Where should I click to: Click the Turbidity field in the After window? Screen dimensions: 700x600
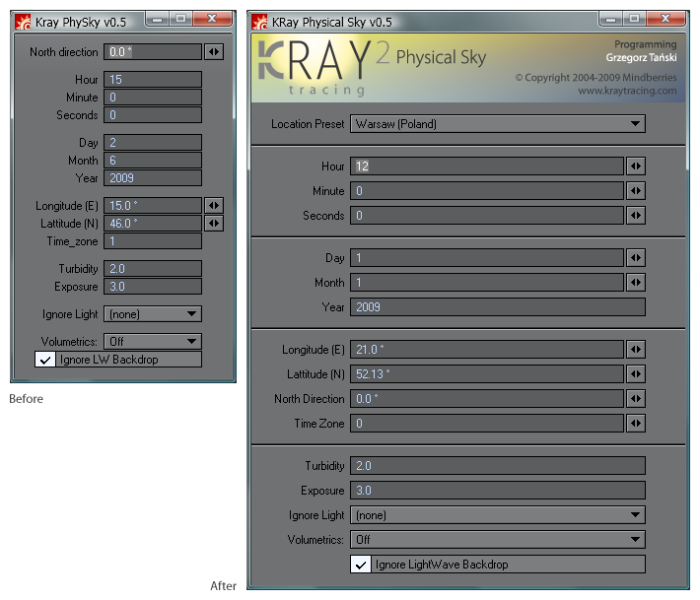498,466
